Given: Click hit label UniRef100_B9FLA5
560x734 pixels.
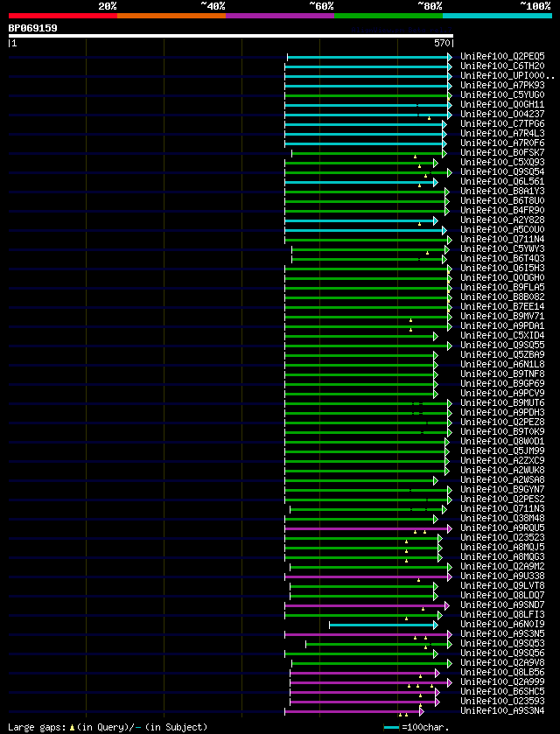Looking at the screenshot, I should (x=502, y=288).
